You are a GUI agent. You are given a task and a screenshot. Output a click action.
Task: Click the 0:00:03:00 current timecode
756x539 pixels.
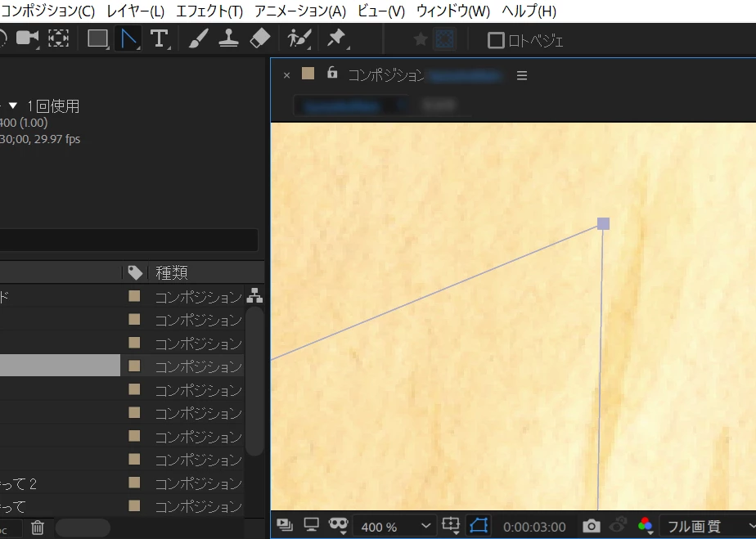coord(534,527)
